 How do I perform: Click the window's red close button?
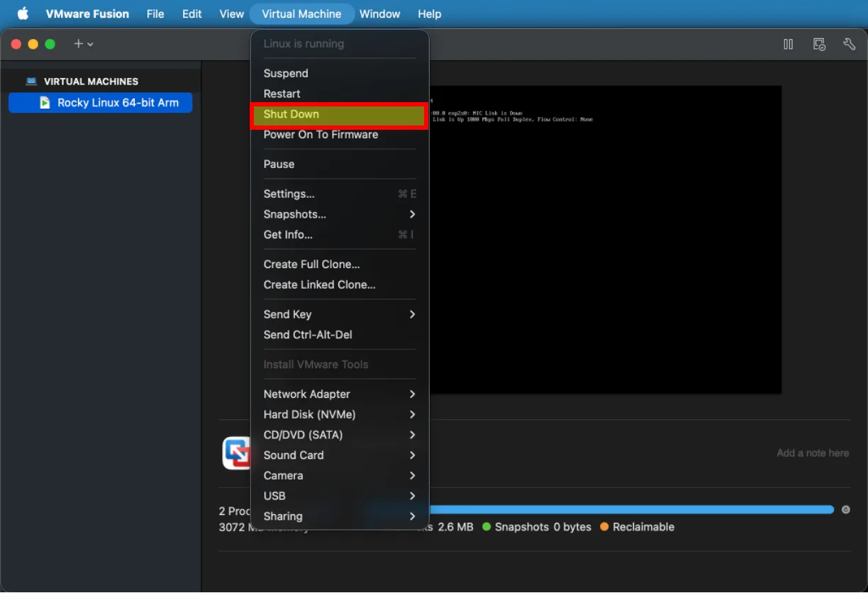[x=16, y=44]
